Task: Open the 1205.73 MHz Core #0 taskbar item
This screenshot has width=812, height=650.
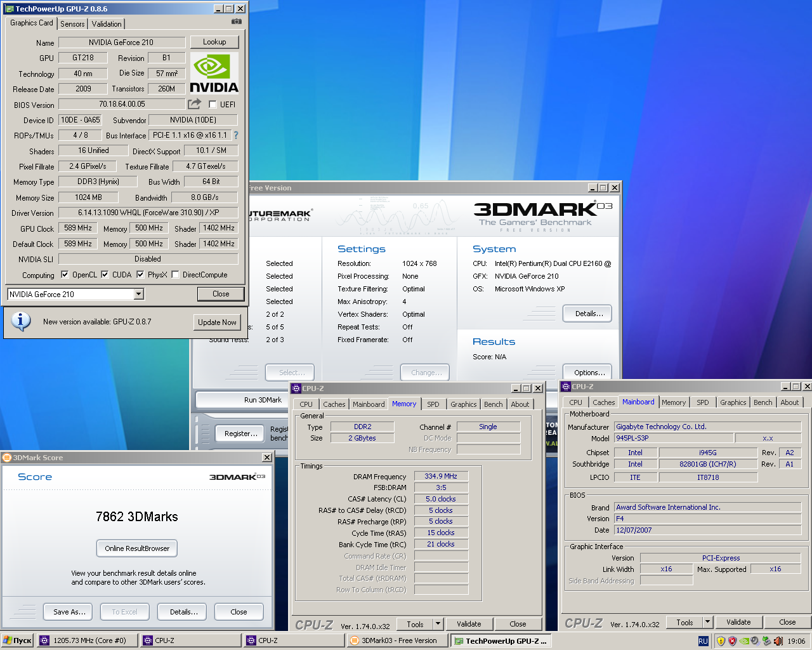Action: 87,640
